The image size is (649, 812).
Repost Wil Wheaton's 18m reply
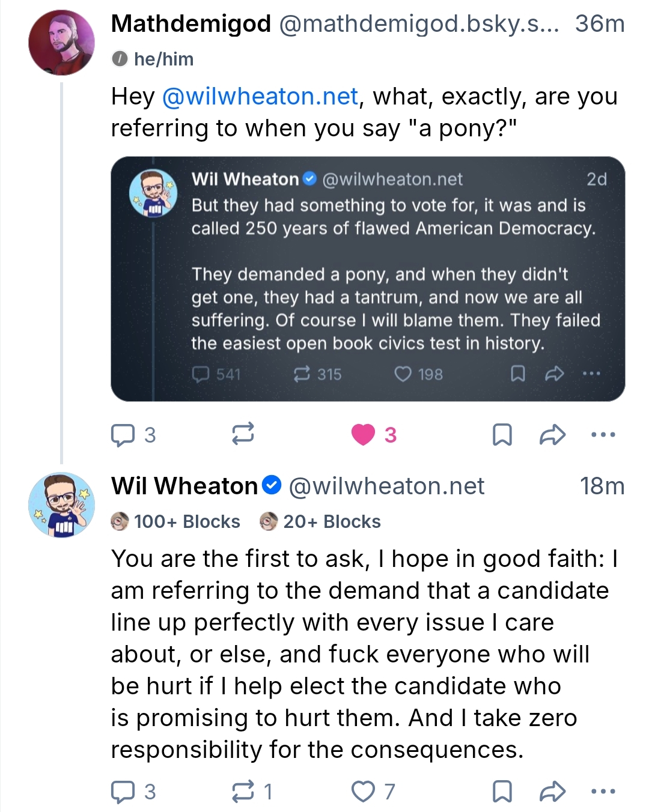coord(243,792)
